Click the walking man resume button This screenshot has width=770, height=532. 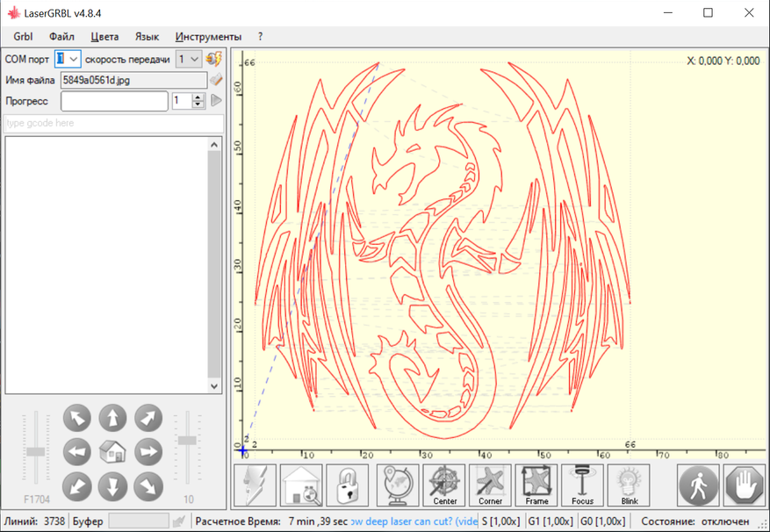pos(698,485)
